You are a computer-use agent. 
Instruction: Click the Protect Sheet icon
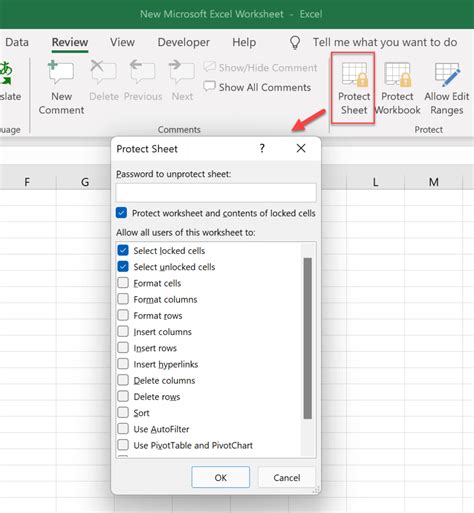(354, 74)
